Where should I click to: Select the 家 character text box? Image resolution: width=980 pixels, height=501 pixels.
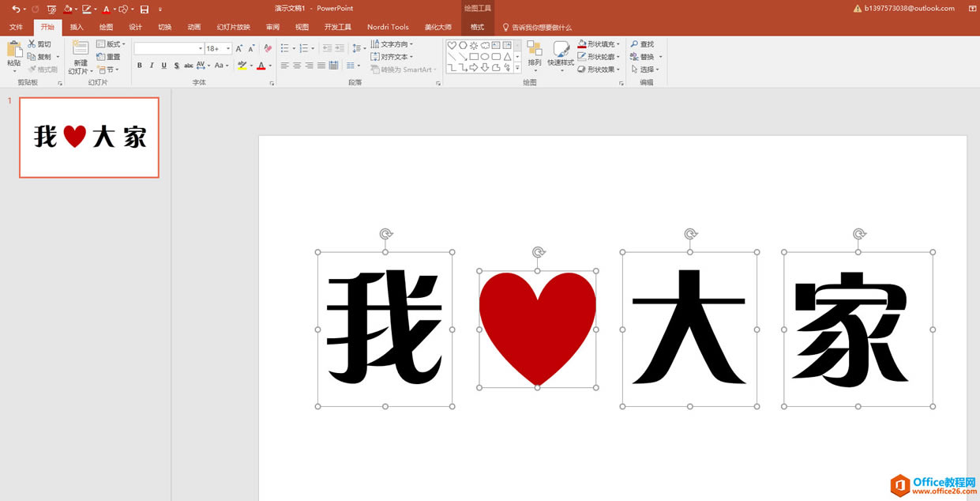[858, 329]
